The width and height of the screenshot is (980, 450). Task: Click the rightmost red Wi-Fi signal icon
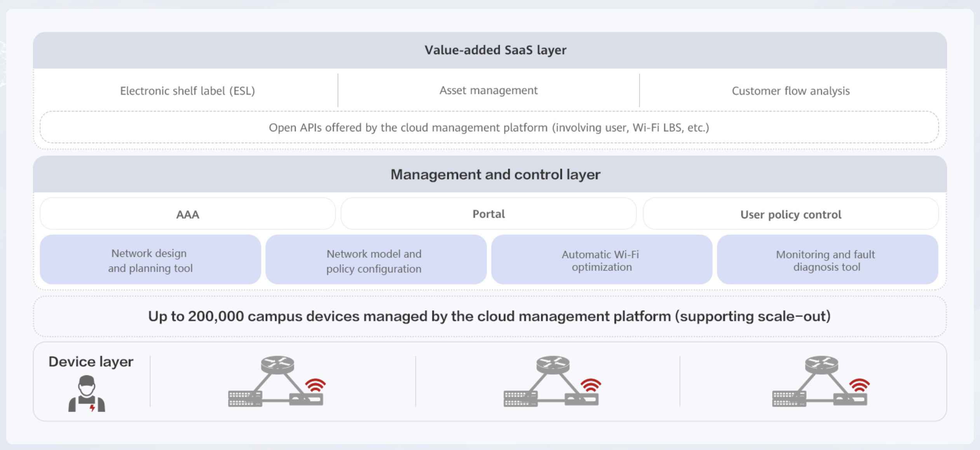(859, 385)
